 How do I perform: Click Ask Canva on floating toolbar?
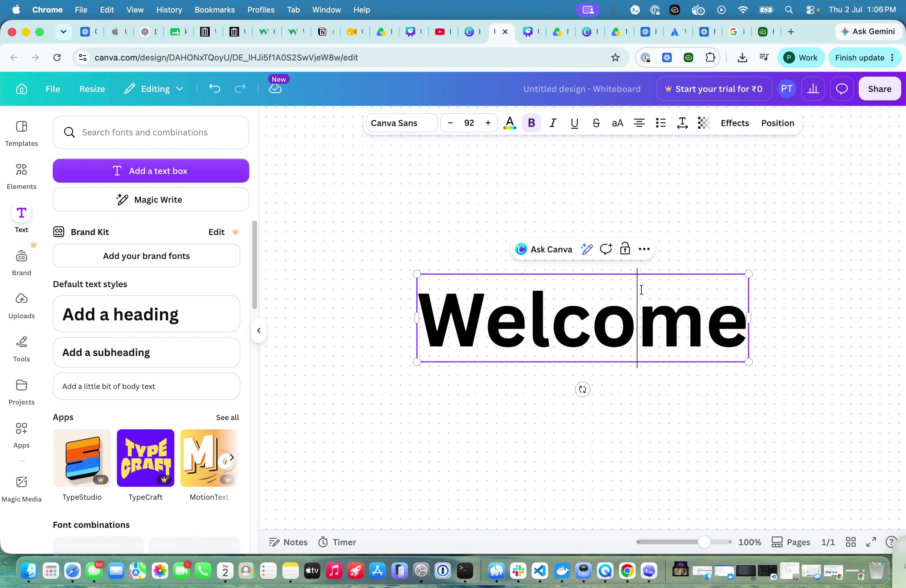[543, 249]
